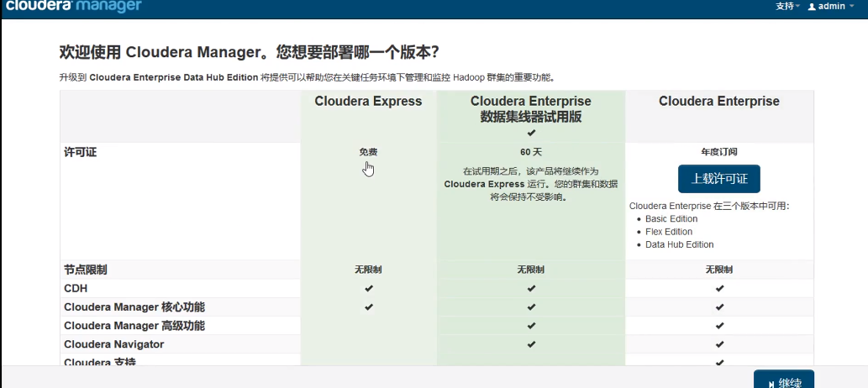Select Cloudera Enterprise 数据集线器试用版 column header

531,109
